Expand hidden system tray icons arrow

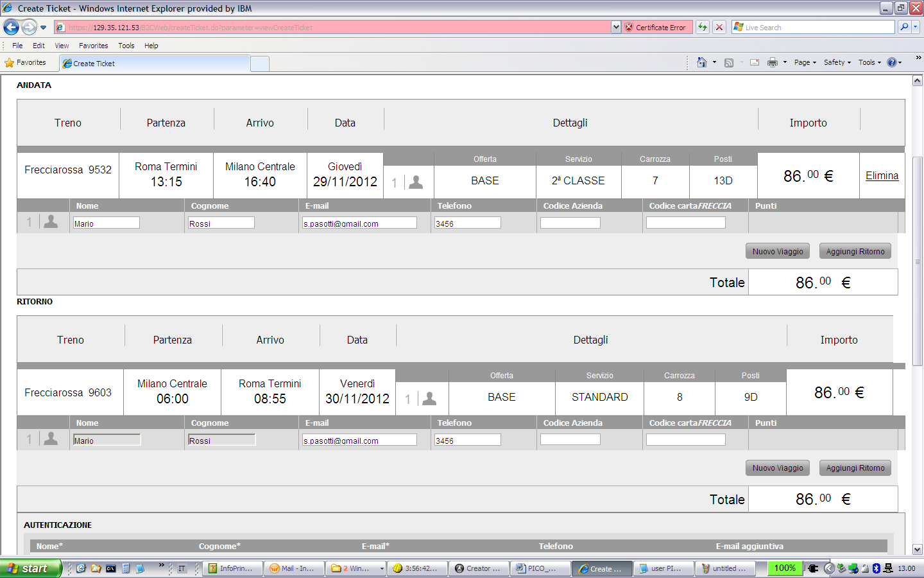point(828,568)
